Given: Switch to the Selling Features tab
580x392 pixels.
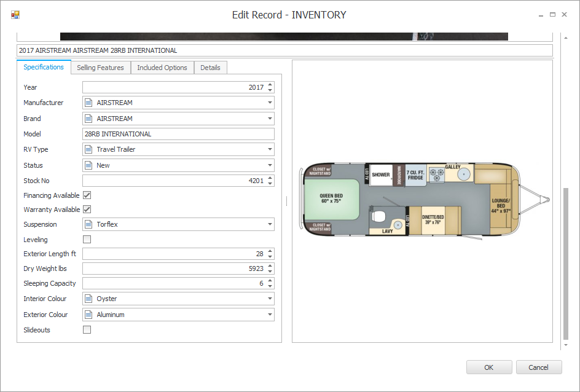Looking at the screenshot, I should [x=100, y=68].
